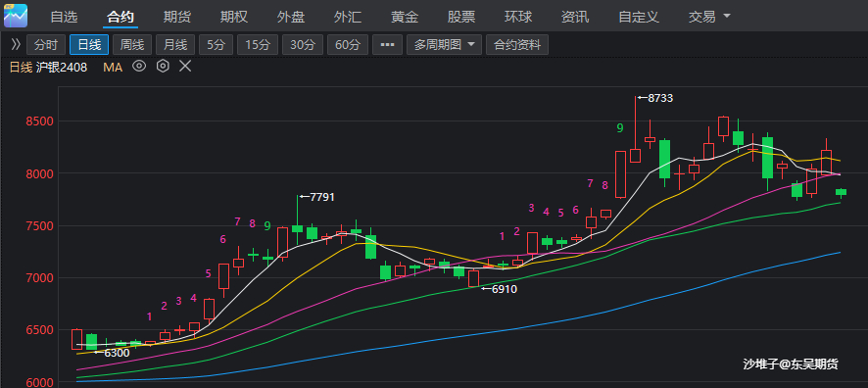Toggle MA indicator visibility eye icon
868x388 pixels.
pyautogui.click(x=139, y=67)
